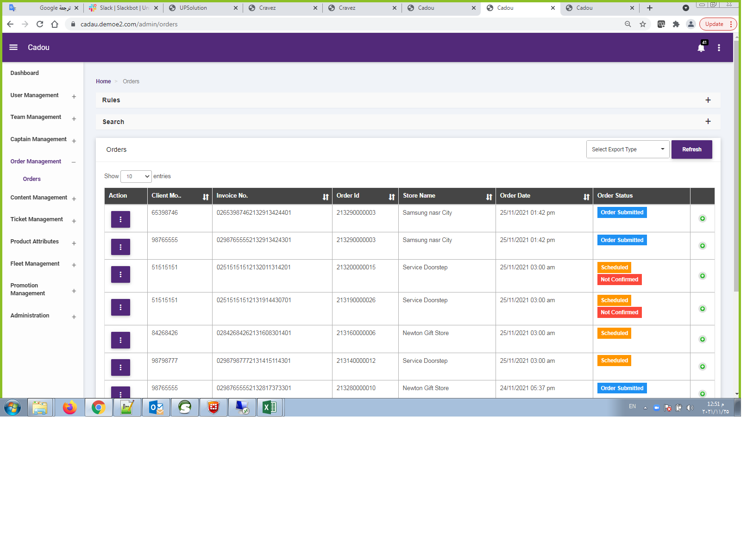The image size is (747, 560).
Task: Expand Captain Management menu
Action: coord(75,142)
